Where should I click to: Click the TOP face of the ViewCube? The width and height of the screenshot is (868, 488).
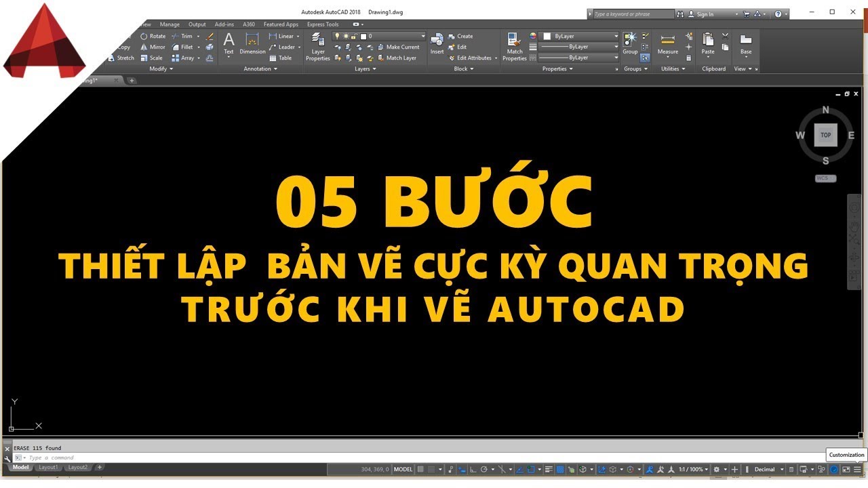coord(825,135)
